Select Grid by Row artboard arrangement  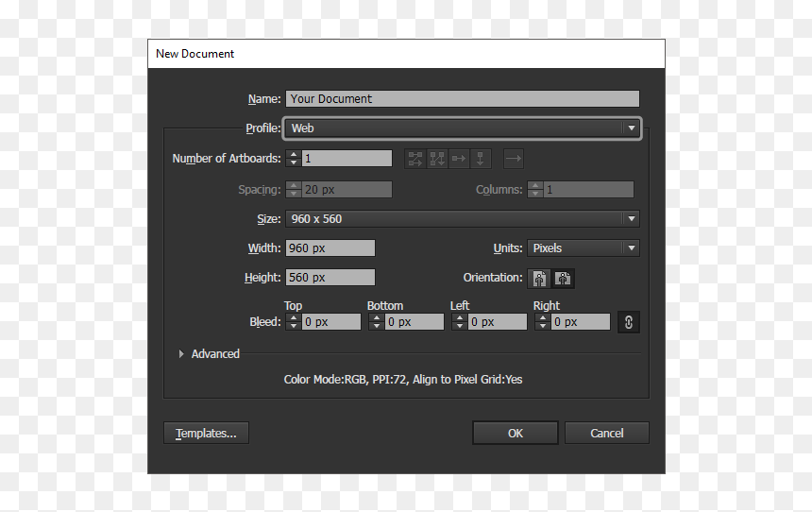click(x=414, y=159)
